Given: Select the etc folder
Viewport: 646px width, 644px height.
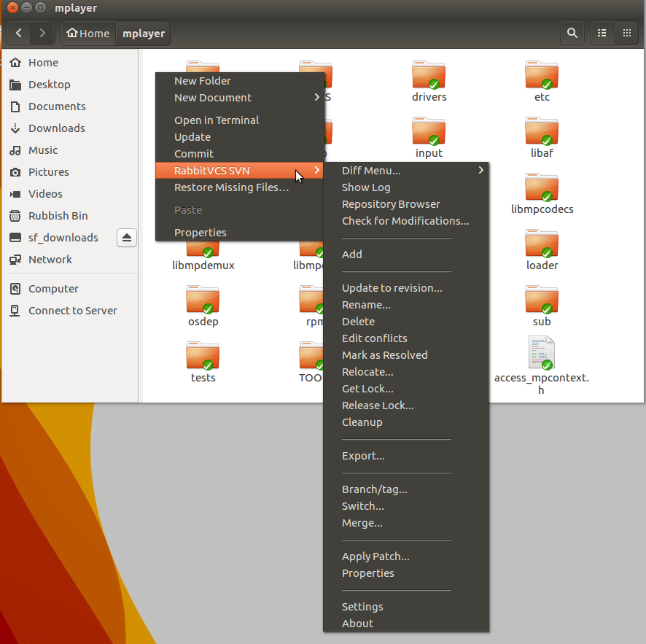Looking at the screenshot, I should [542, 81].
